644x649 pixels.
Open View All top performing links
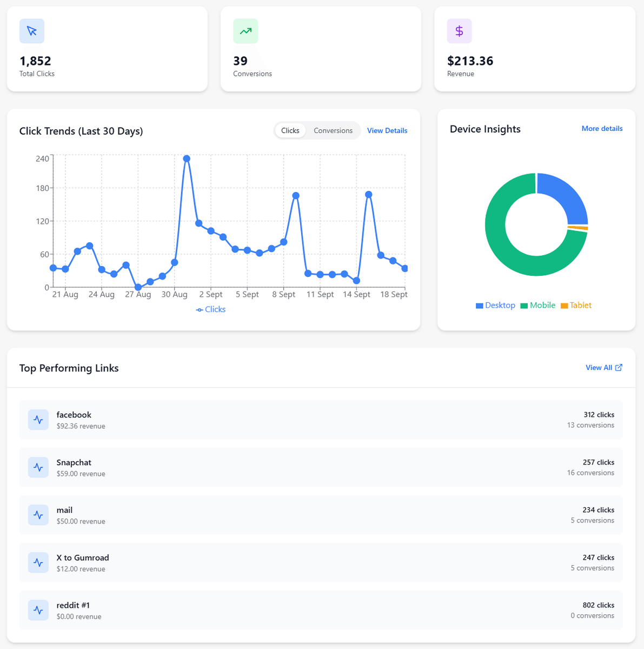[603, 368]
